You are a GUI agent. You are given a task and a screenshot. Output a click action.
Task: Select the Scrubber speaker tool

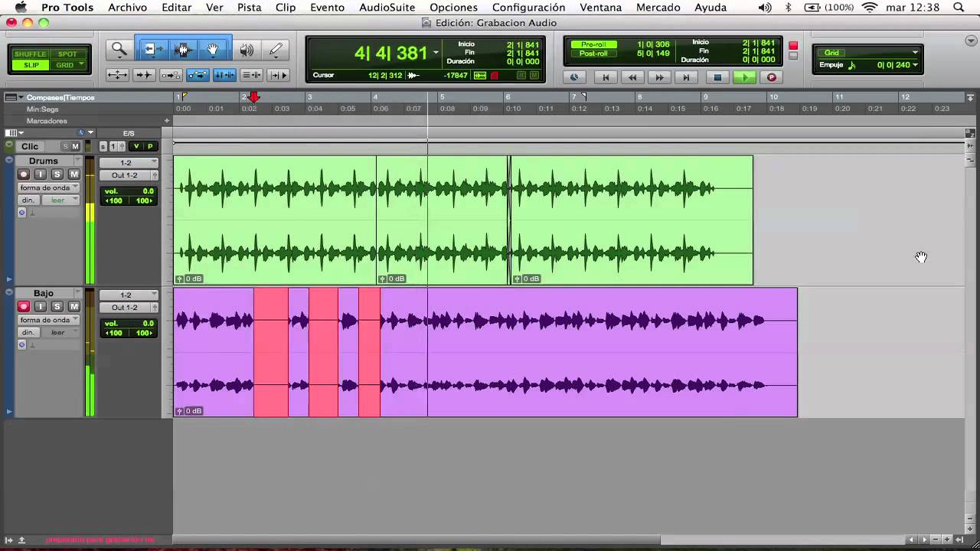pos(247,51)
